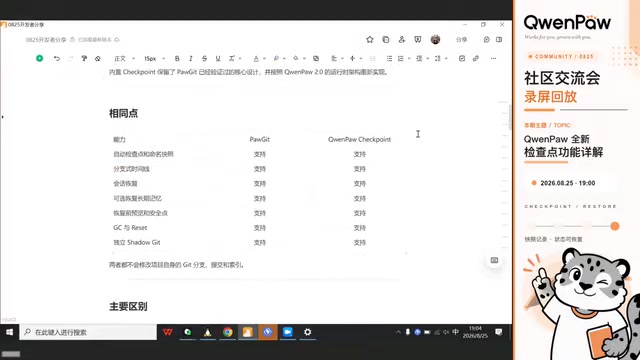This screenshot has height=360, width=640.
Task: Open the highlight color picker arrow
Action: pos(284,58)
